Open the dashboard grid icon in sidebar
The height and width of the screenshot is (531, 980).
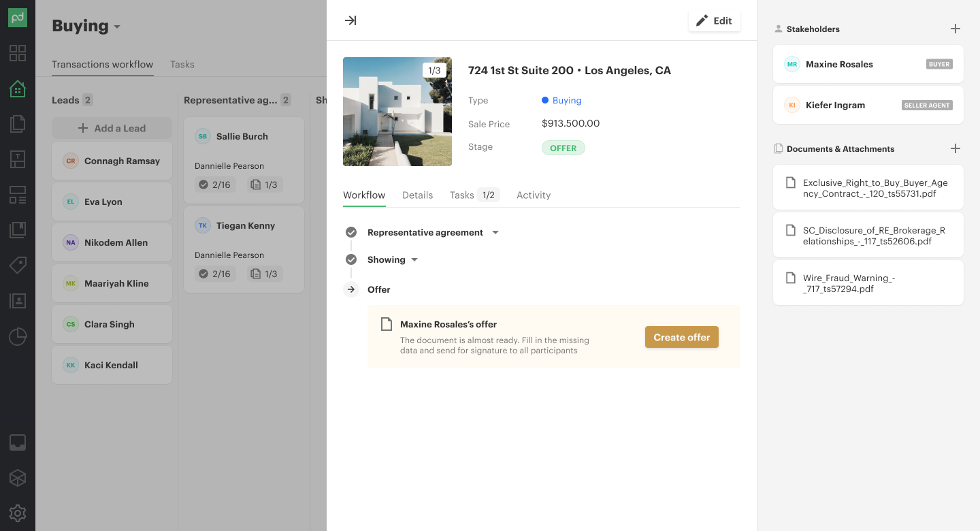[x=18, y=53]
